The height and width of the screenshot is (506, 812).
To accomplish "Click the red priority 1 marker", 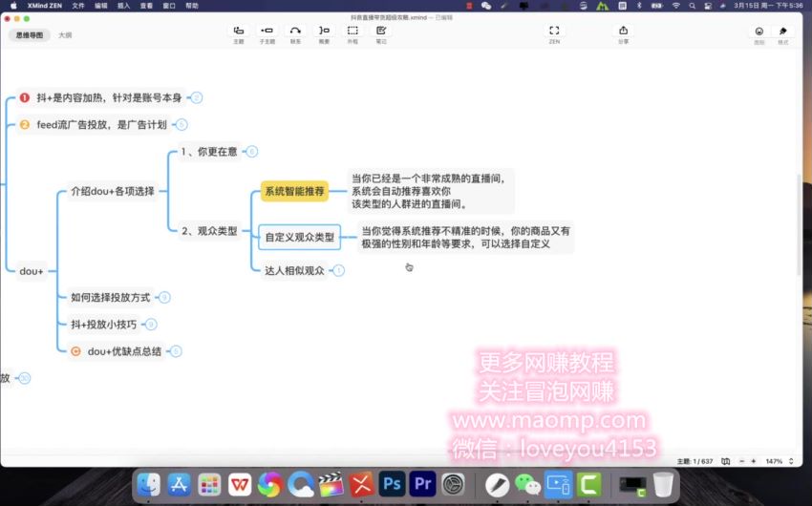I will [x=24, y=97].
